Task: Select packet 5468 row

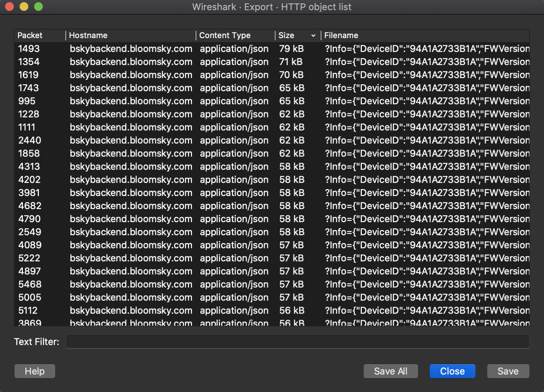Action: 272,284
